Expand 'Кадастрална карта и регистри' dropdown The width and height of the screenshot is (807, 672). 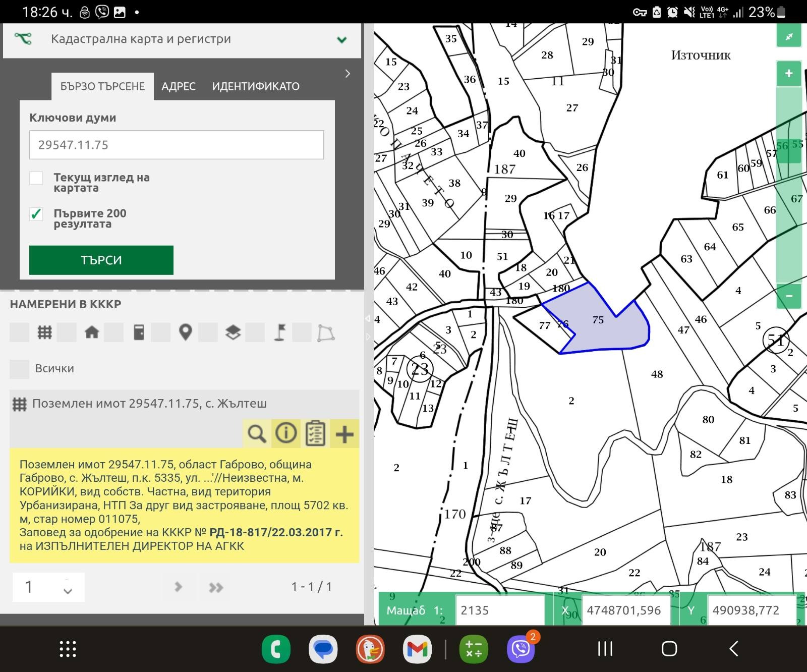[x=341, y=40]
